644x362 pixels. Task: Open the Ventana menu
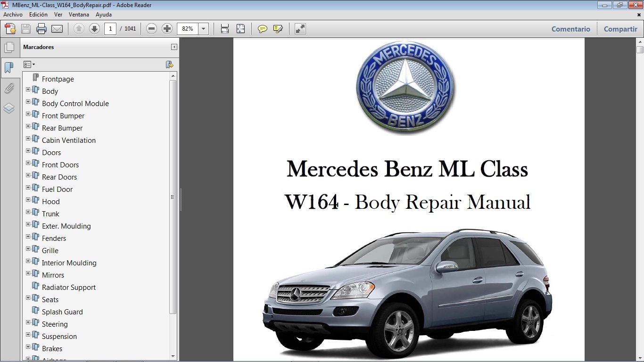pyautogui.click(x=79, y=15)
